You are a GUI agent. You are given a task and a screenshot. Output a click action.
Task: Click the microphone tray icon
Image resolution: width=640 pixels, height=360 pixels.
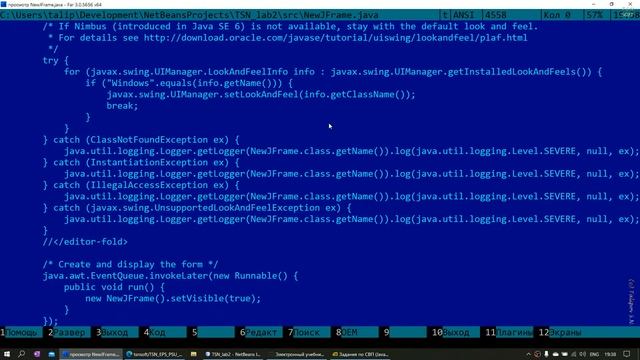547,354
